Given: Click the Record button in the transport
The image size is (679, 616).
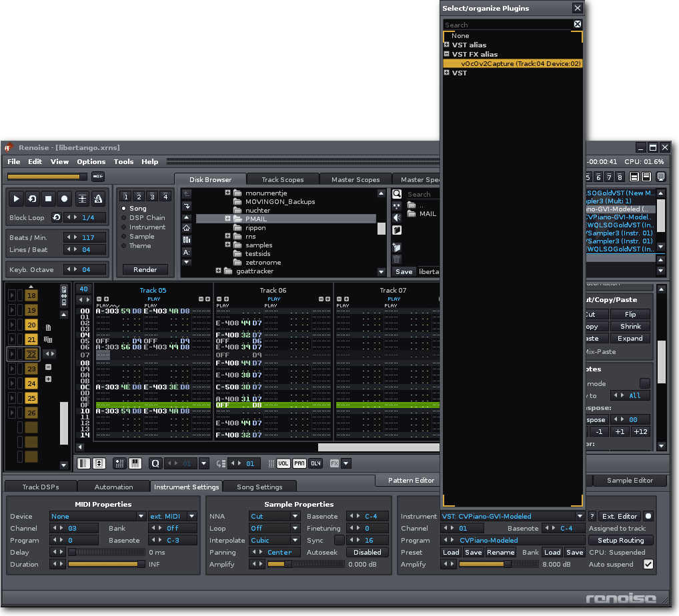Looking at the screenshot, I should coord(63,198).
